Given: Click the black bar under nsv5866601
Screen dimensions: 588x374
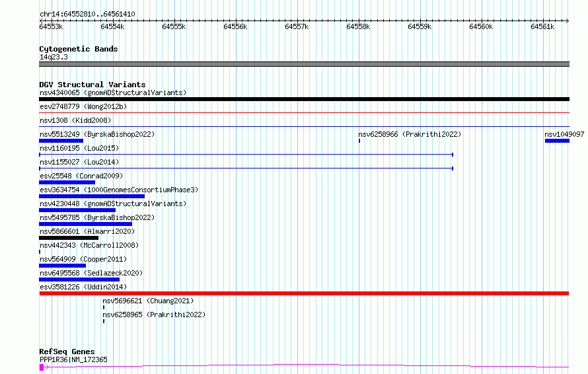Looking at the screenshot, I should 69,238.
